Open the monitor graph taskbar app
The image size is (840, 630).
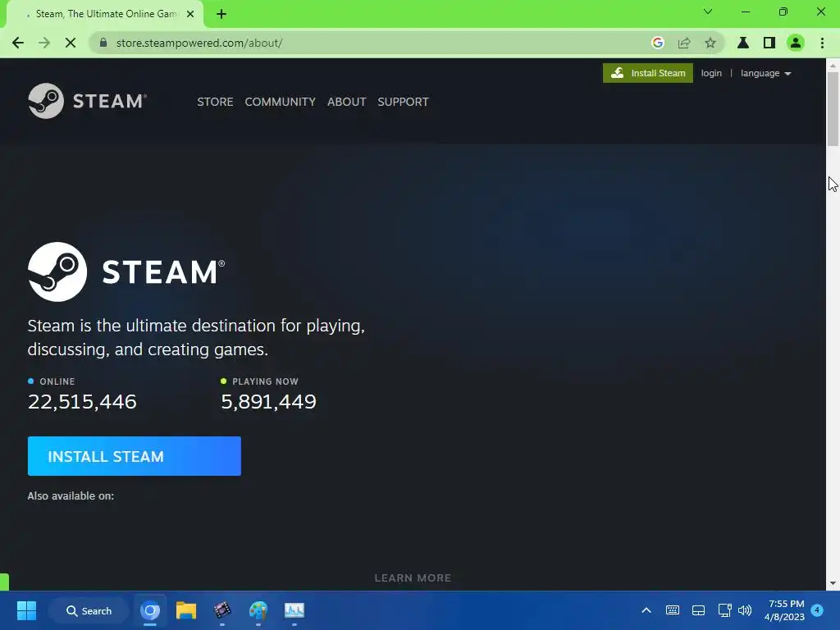[x=294, y=610]
